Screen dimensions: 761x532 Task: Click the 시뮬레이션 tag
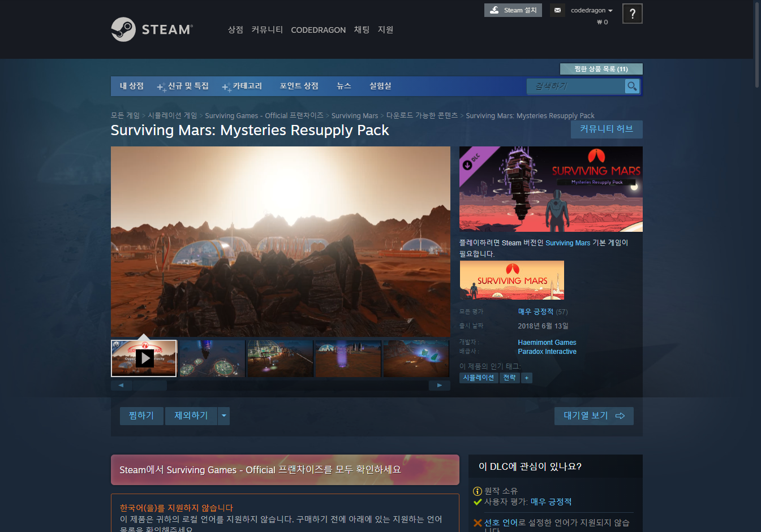(x=479, y=378)
